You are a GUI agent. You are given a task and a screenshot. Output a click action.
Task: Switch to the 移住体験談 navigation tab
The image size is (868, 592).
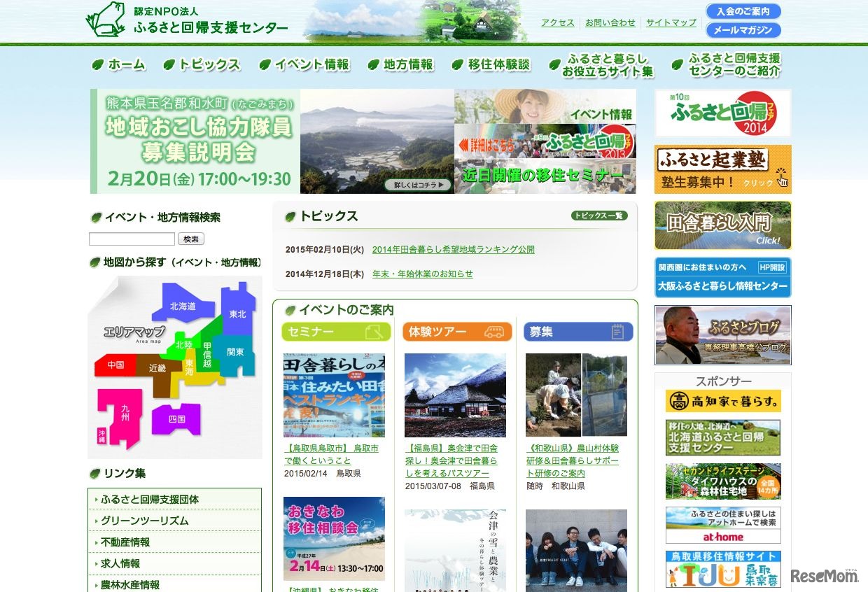pyautogui.click(x=497, y=64)
